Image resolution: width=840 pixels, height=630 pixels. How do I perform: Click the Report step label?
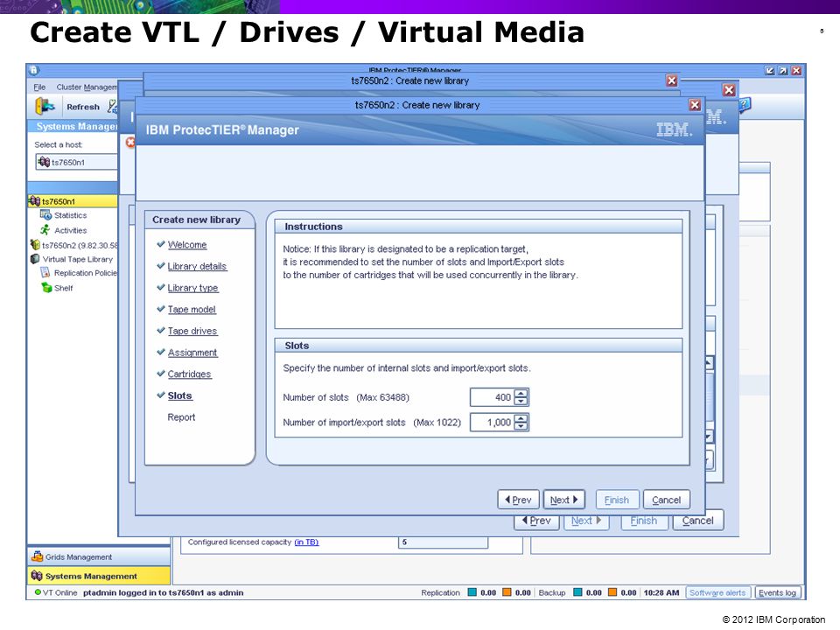click(x=181, y=416)
